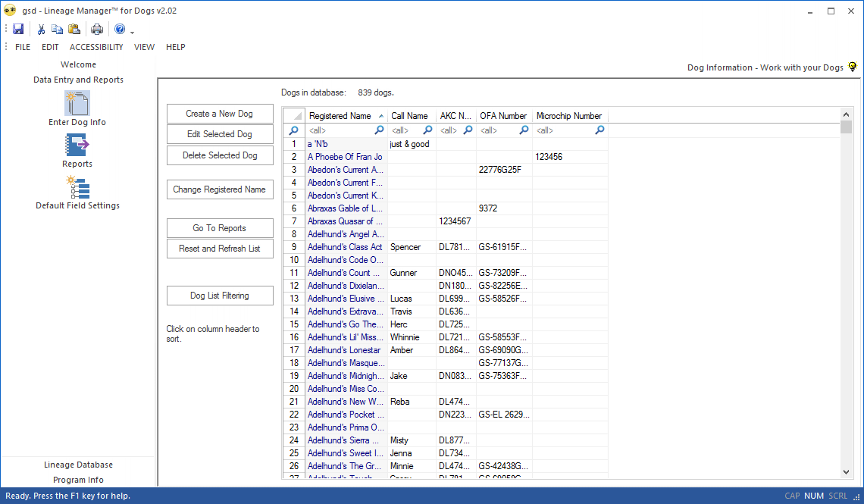Click AKC number '1234567' cell
Image resolution: width=864 pixels, height=504 pixels.
point(456,221)
